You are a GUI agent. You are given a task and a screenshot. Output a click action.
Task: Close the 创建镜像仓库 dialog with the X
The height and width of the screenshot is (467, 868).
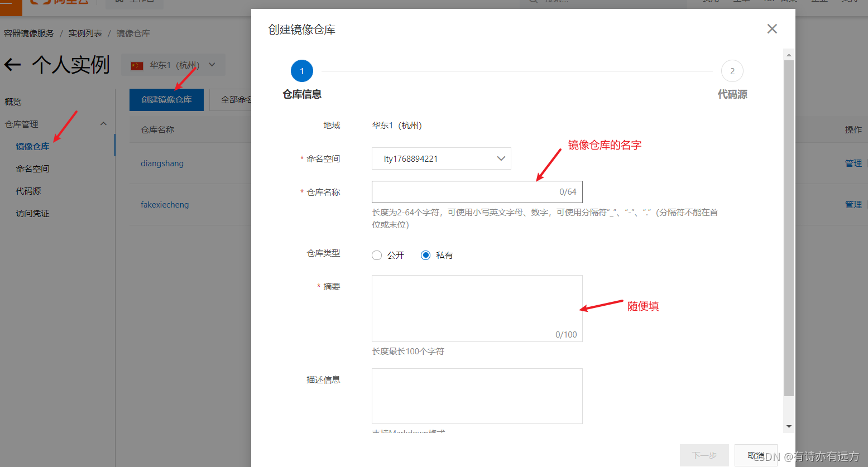coord(772,28)
